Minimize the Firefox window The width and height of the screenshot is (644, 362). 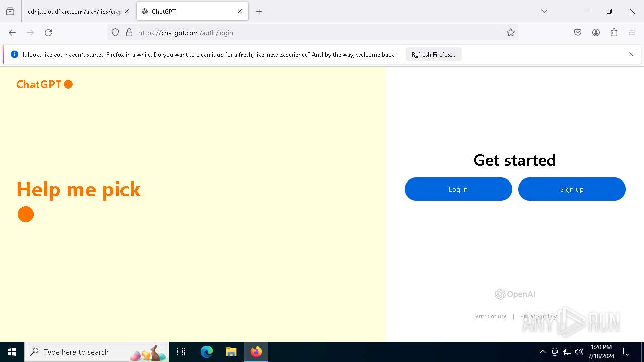click(586, 11)
